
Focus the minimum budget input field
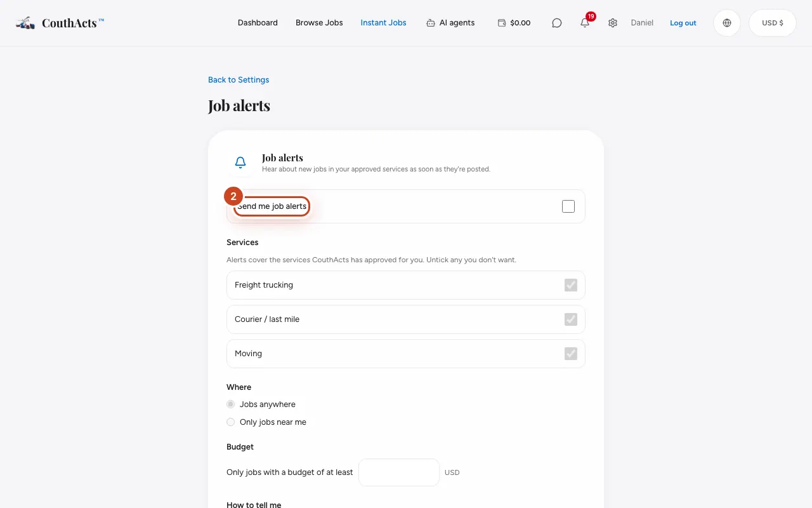[399, 472]
